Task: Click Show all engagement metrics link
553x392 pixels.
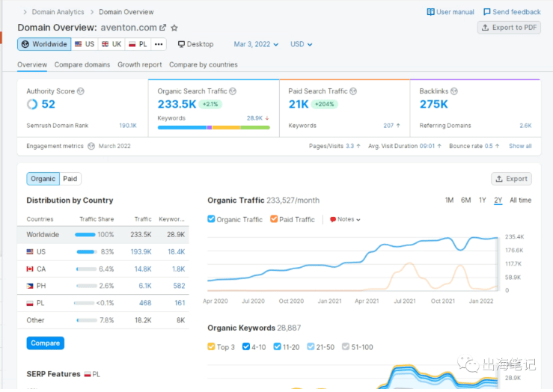Action: pos(520,146)
